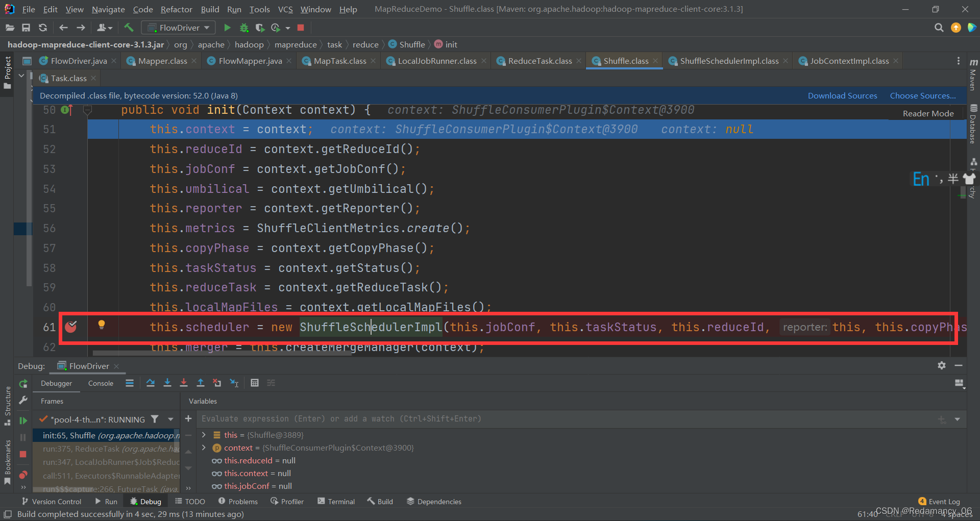The width and height of the screenshot is (980, 521).
Task: Click the Save All toolbar icon
Action: tap(26, 28)
